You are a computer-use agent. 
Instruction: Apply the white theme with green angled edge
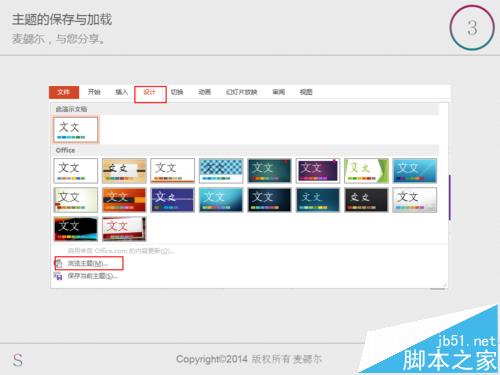(366, 171)
